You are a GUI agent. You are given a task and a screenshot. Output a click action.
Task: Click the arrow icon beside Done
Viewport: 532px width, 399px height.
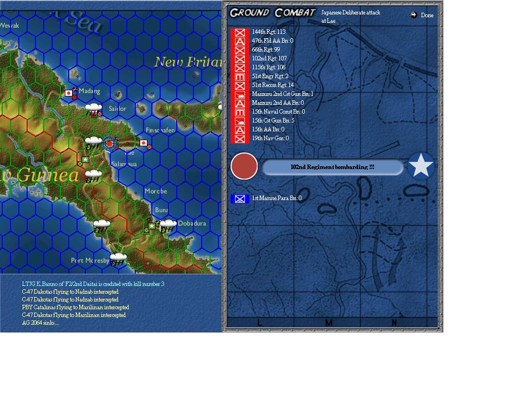pos(413,15)
